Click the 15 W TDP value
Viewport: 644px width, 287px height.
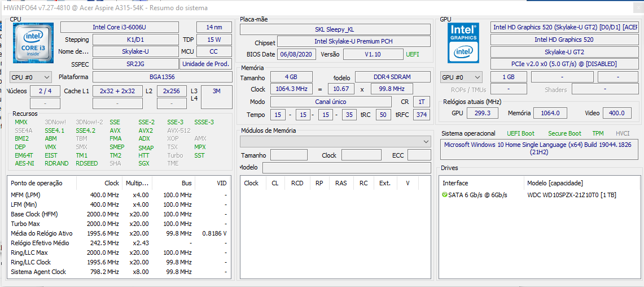point(214,40)
